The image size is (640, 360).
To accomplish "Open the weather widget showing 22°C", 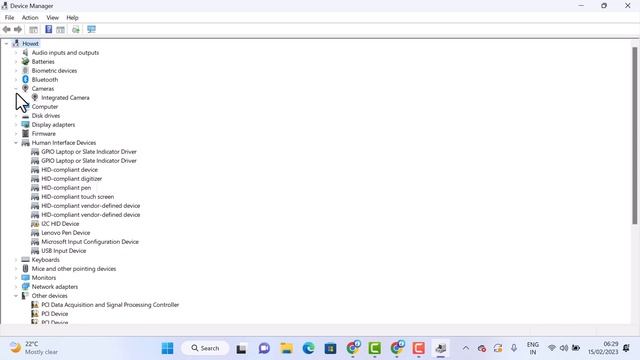I will tap(33, 348).
